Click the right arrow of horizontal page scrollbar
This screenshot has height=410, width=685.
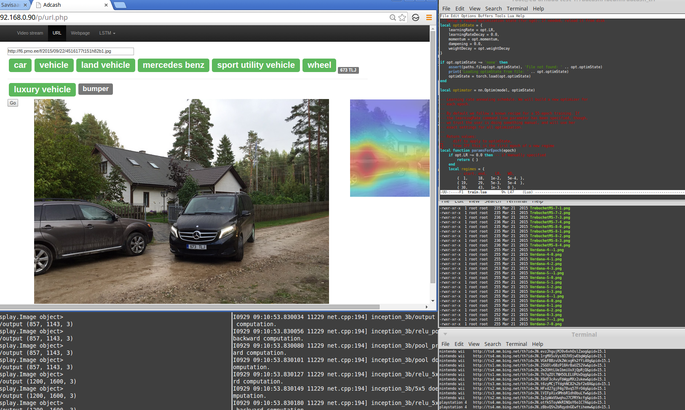427,307
